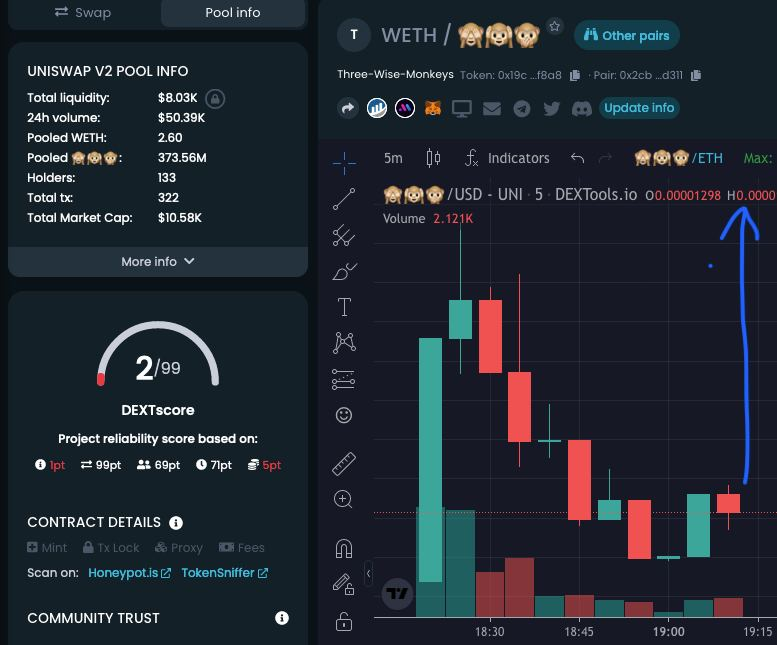Open the Indicators menu
The width and height of the screenshot is (777, 645).
[x=507, y=158]
